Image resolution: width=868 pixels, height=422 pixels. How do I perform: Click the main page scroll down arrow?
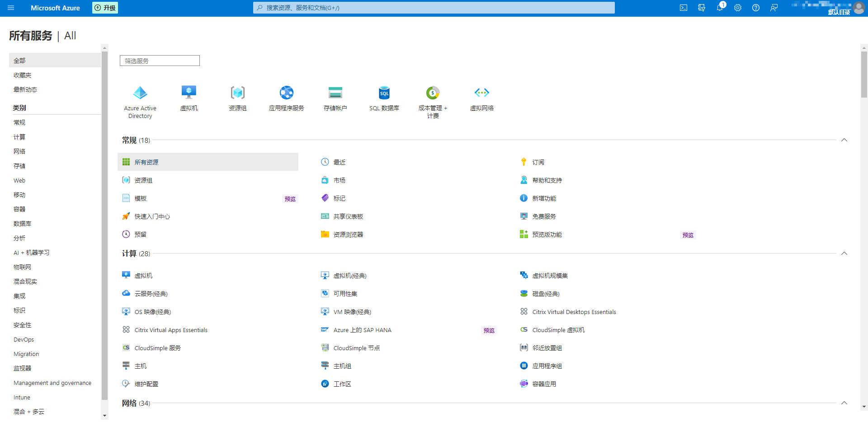864,407
